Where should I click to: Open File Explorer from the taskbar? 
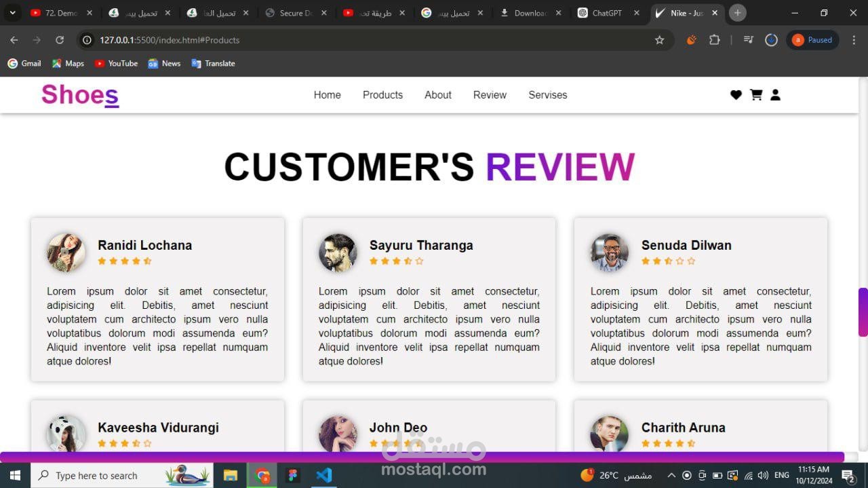(x=231, y=475)
